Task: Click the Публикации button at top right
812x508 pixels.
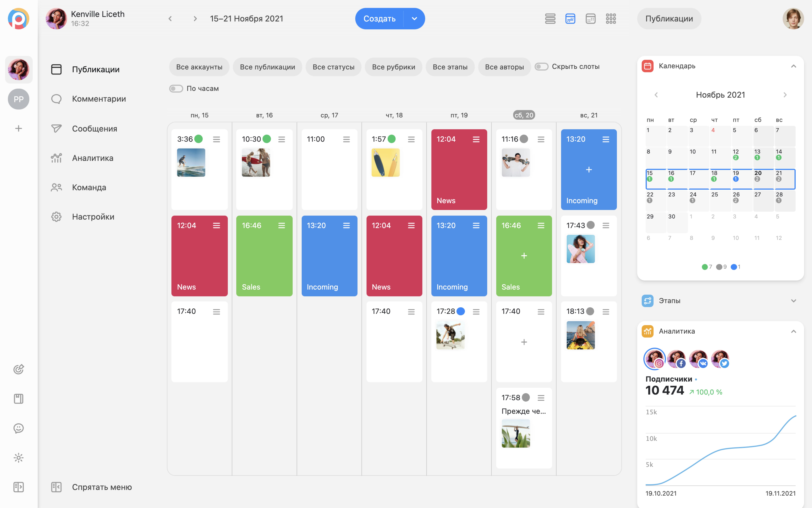Action: click(669, 18)
